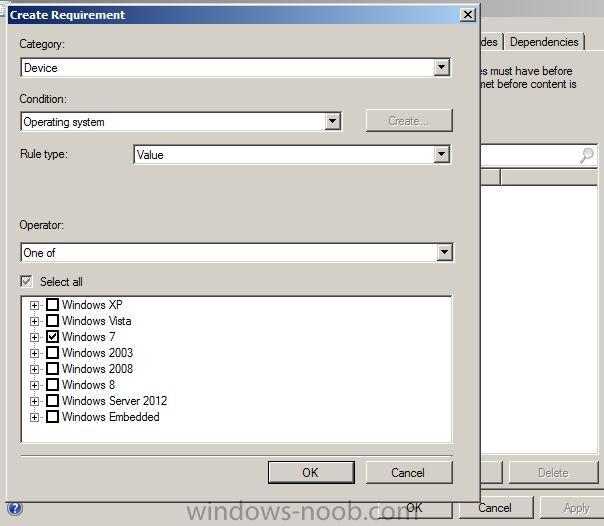This screenshot has width=604, height=526.
Task: Select the Windows Server 2012 label
Action: (114, 401)
